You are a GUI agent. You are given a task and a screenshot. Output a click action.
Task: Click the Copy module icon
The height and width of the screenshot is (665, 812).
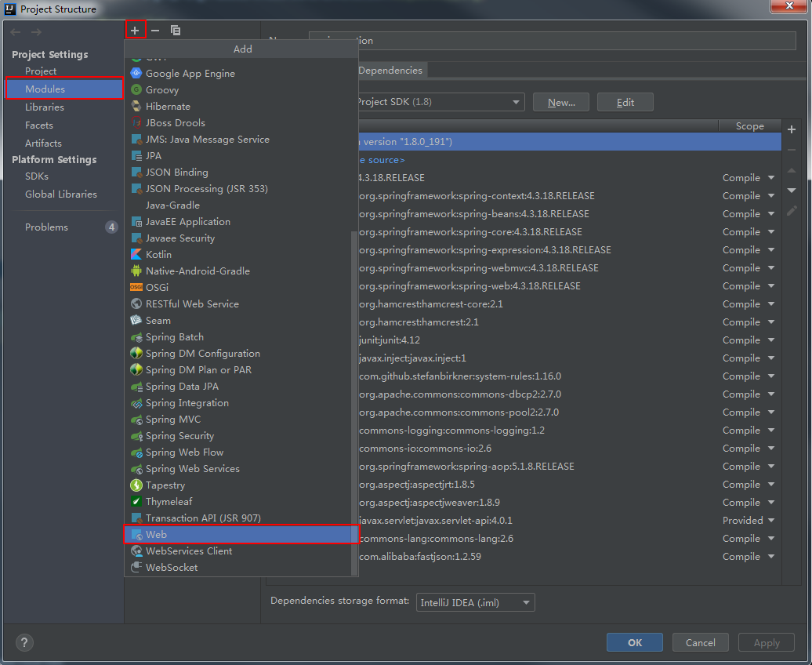(x=176, y=31)
